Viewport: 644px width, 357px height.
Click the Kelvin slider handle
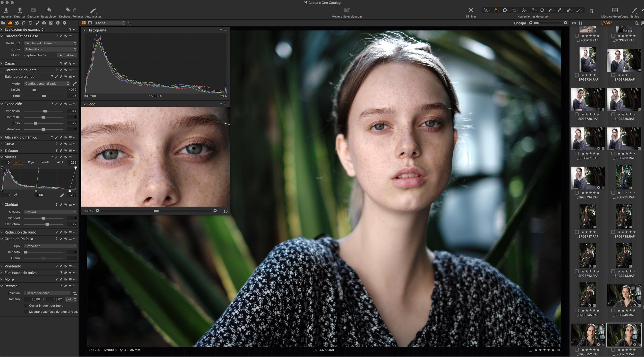click(x=34, y=90)
